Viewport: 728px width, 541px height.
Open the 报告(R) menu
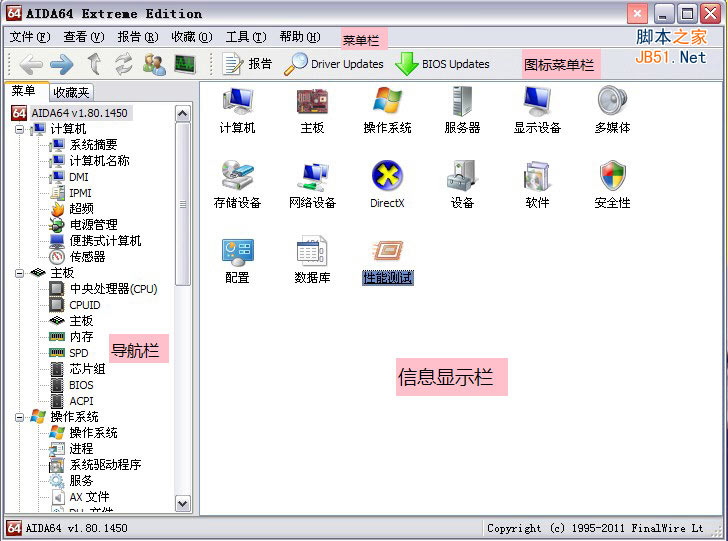point(138,37)
